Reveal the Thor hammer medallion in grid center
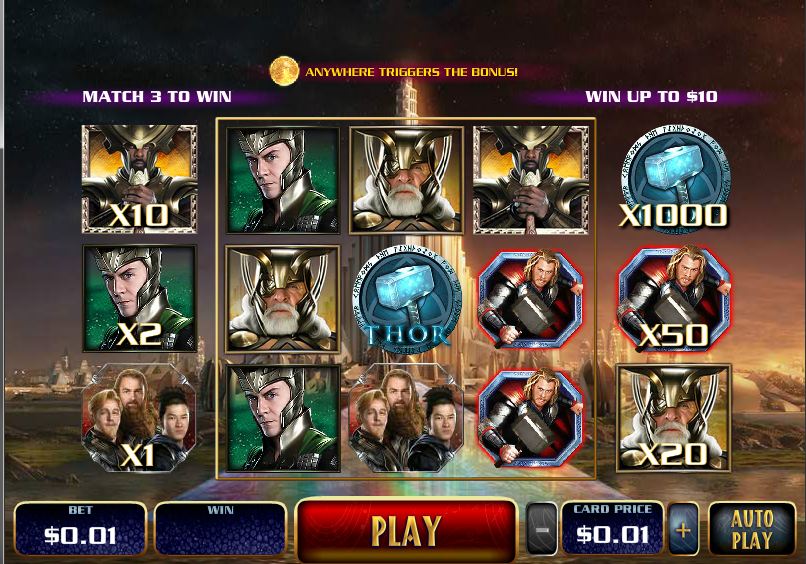806x564 pixels. (x=407, y=299)
